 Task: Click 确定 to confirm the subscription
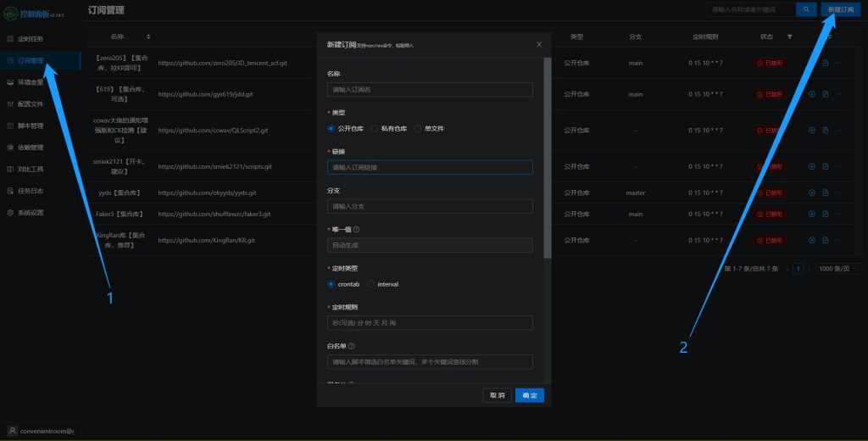tap(530, 395)
